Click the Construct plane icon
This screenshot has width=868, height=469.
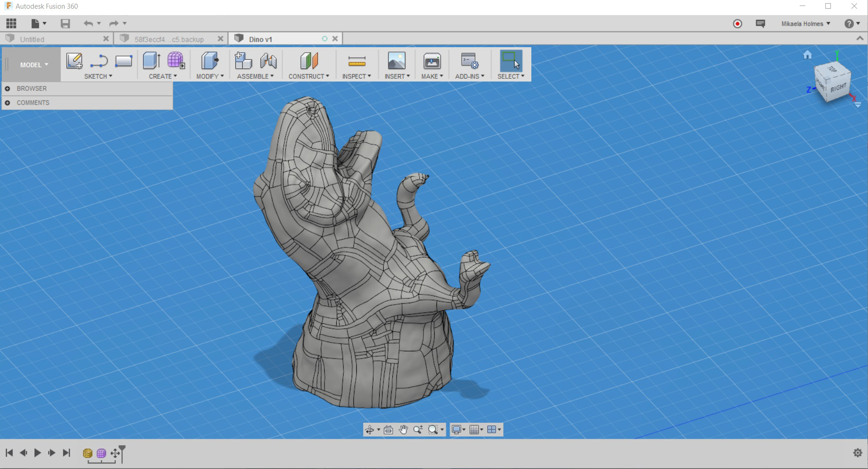pos(309,61)
